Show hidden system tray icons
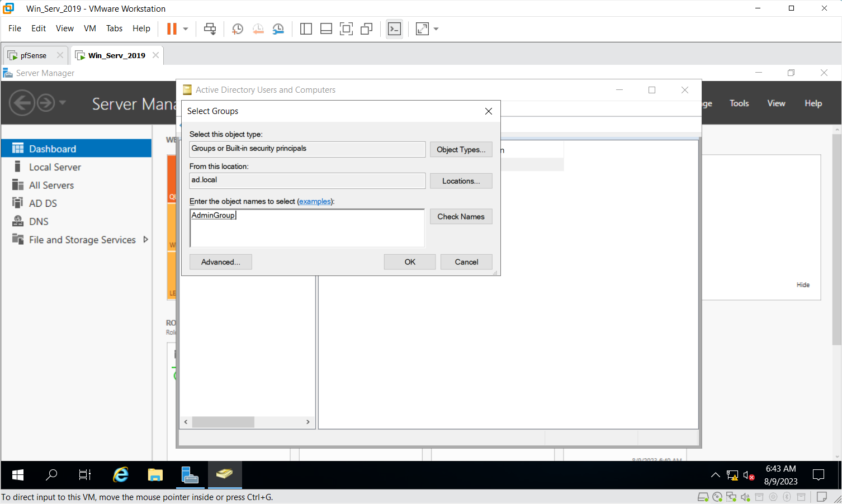The width and height of the screenshot is (842, 504). click(x=715, y=476)
